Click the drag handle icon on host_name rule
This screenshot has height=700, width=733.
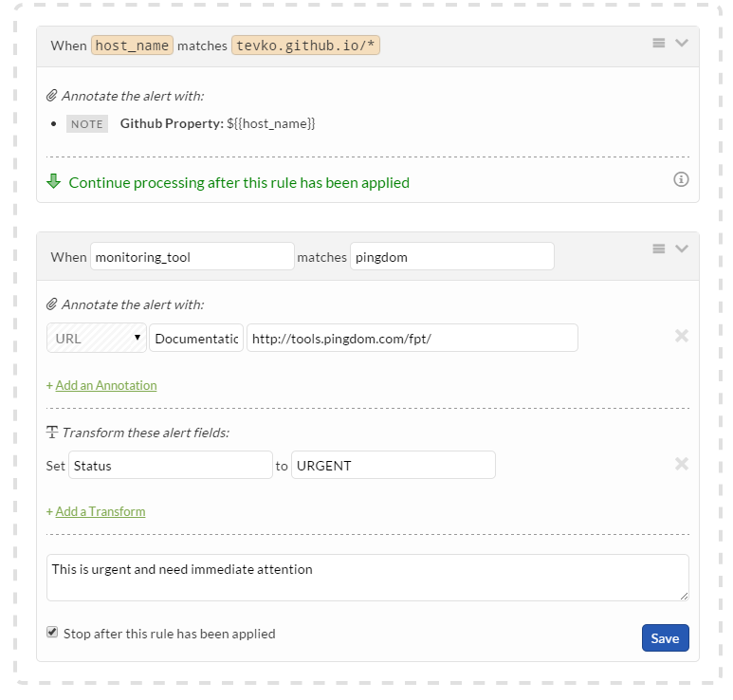[x=659, y=43]
